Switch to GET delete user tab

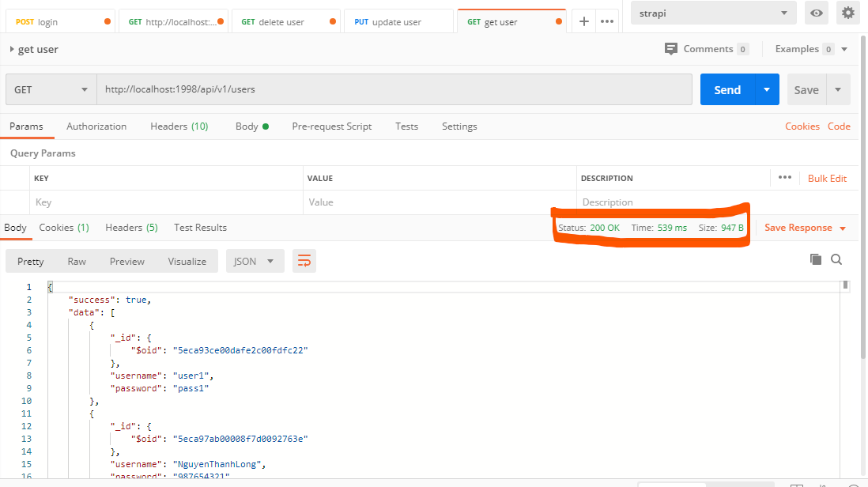[285, 22]
